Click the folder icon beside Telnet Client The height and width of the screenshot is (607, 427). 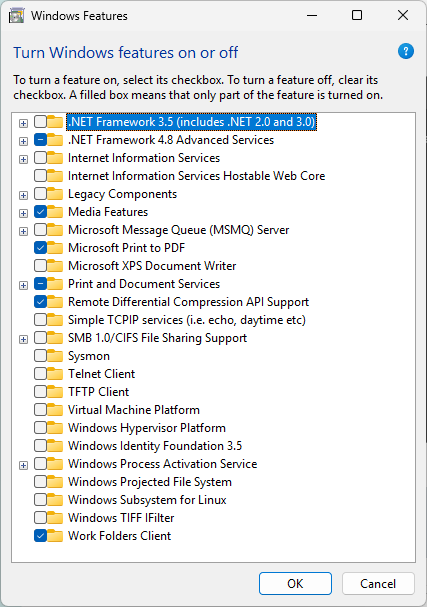pos(55,374)
